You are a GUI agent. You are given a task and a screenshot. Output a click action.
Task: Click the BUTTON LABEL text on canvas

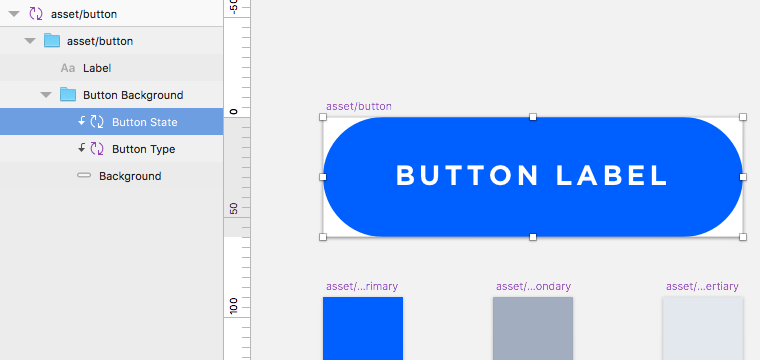[532, 175]
